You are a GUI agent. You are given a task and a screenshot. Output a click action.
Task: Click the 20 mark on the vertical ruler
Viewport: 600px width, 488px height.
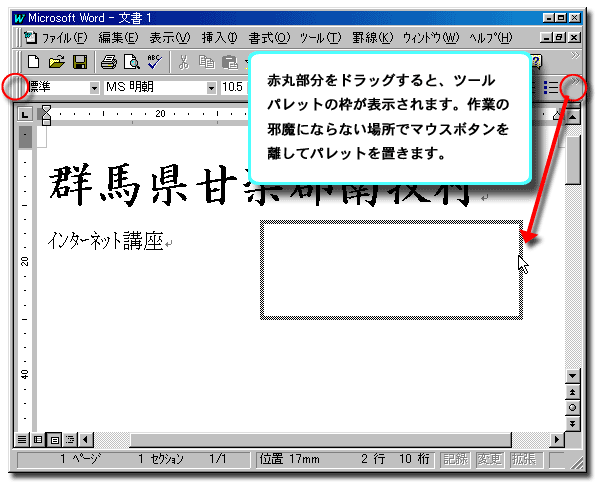click(x=25, y=261)
